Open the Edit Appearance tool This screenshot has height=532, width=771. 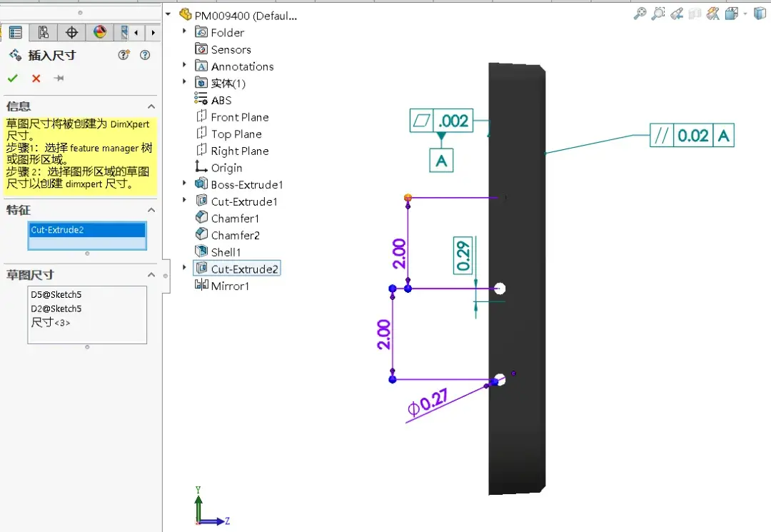[x=712, y=14]
